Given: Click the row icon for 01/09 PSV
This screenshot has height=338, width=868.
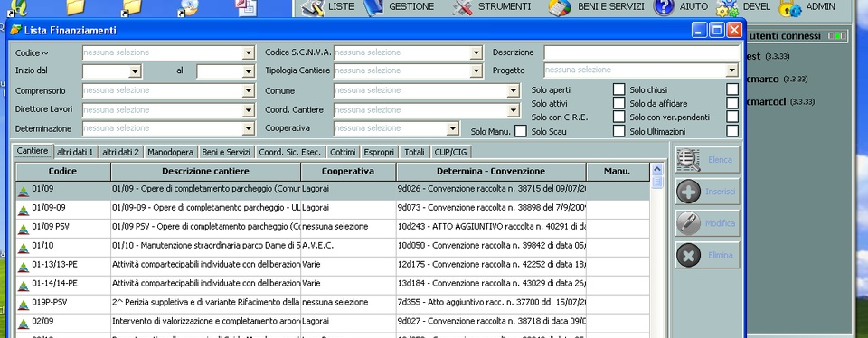Looking at the screenshot, I should click(x=24, y=230).
